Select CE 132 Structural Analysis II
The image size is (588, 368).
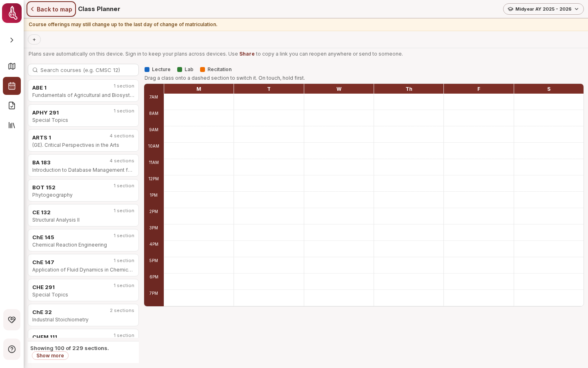[x=83, y=215]
